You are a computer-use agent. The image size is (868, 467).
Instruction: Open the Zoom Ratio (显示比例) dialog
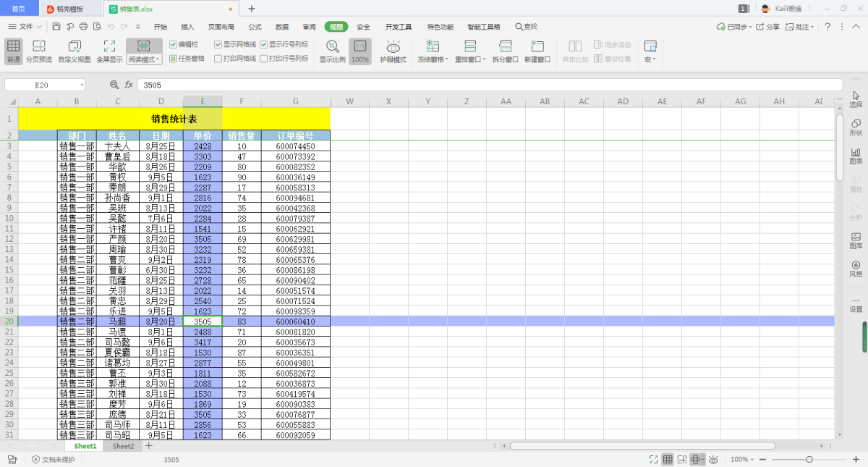pyautogui.click(x=332, y=51)
